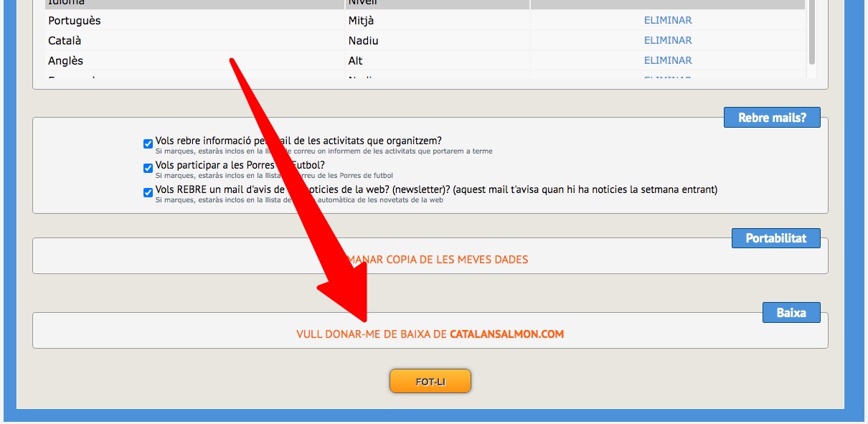Click the Mitjà level cell
Screen dimensions: 868x424
[x=362, y=21]
